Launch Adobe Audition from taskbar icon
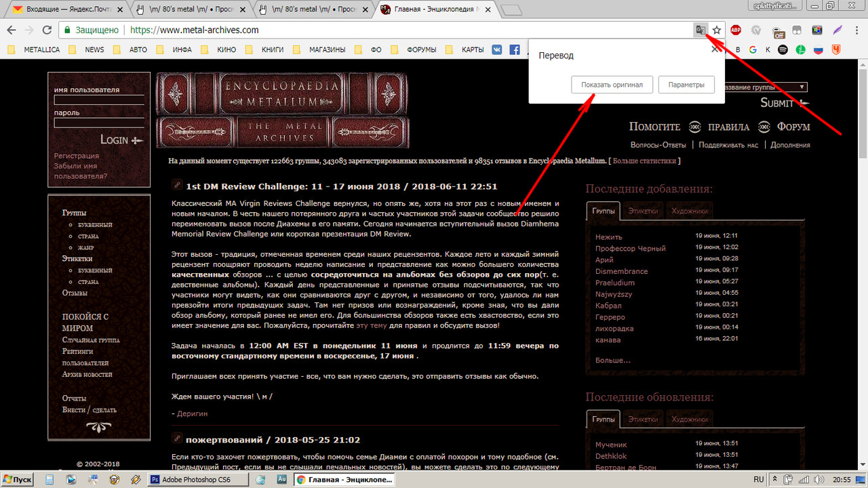The image size is (868, 488). (281, 479)
